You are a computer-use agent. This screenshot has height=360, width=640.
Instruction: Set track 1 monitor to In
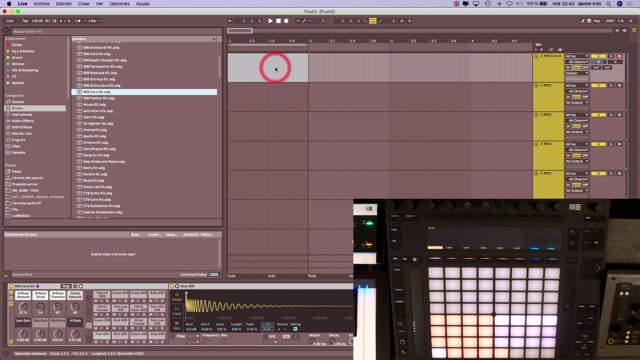point(568,67)
